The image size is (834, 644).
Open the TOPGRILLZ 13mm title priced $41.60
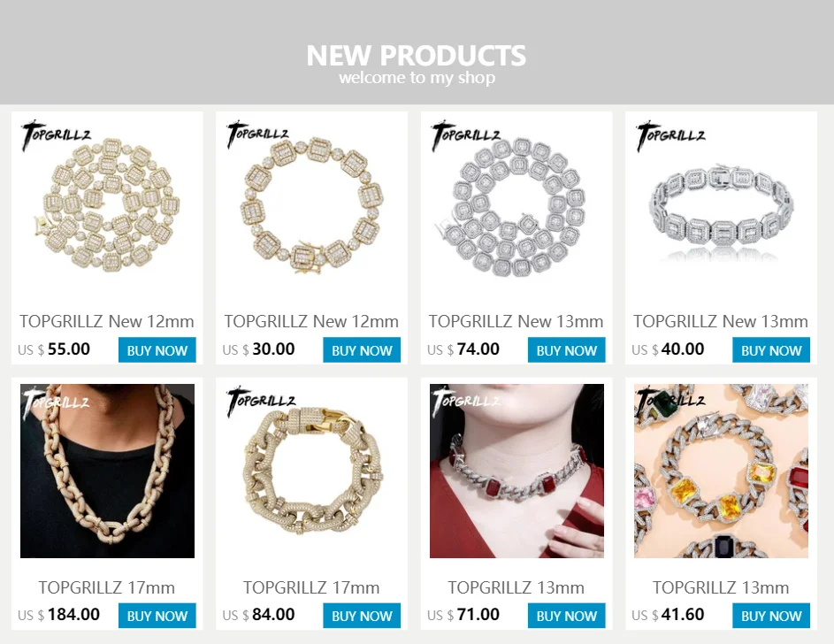(721, 587)
